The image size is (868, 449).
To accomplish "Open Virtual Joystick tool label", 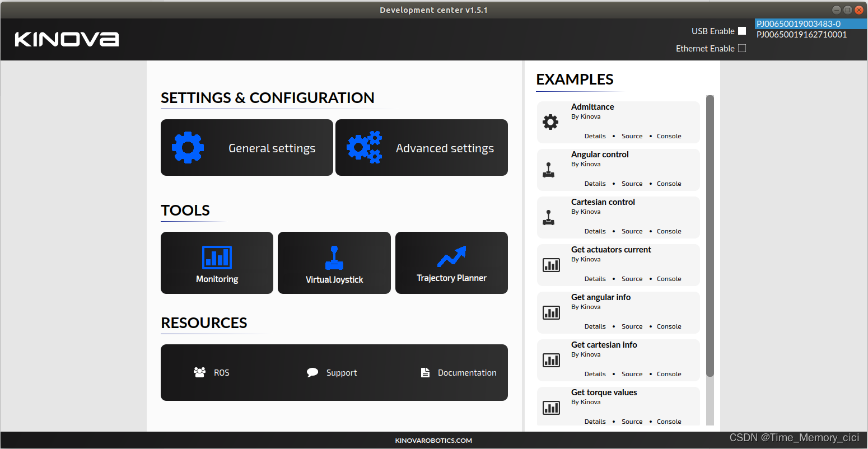I will point(334,279).
